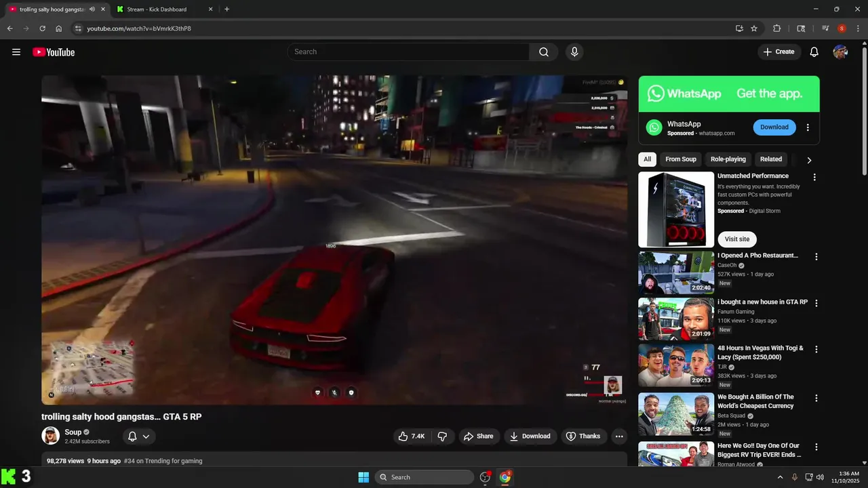Screen dimensions: 868x488
Task: Bookmark this page with star icon
Action: 754,28
